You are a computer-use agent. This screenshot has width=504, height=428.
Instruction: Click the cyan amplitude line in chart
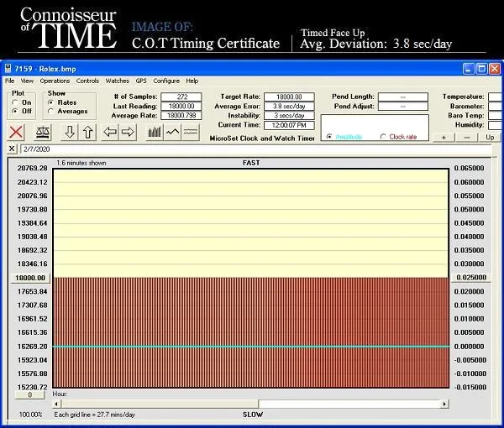(x=251, y=347)
